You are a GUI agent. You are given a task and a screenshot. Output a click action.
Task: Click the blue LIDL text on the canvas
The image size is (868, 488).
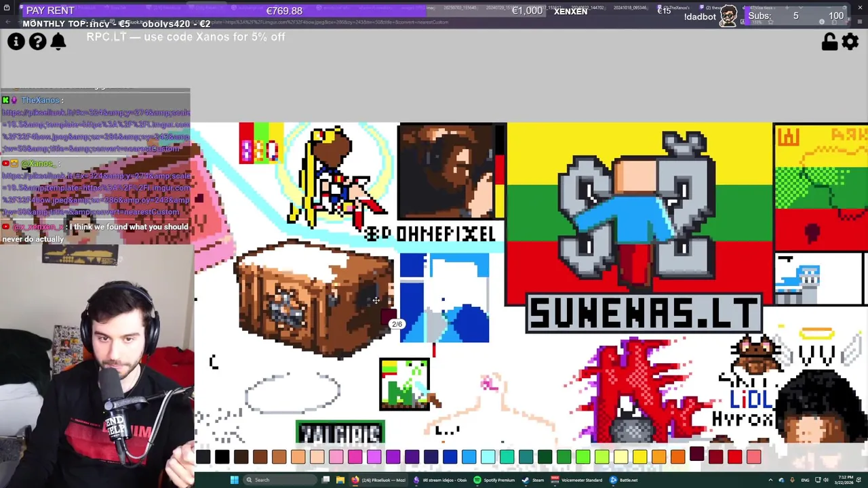[x=751, y=399]
